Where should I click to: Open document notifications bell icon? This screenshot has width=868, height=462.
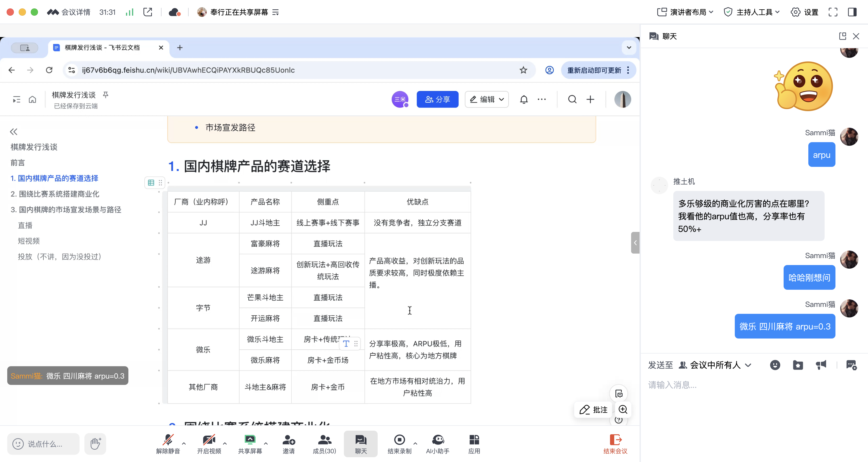coord(524,99)
